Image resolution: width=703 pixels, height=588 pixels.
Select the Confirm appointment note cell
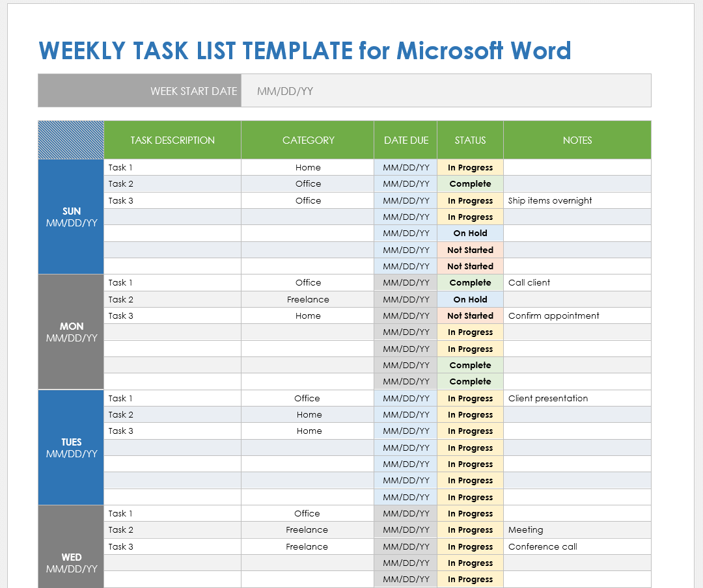[555, 315]
